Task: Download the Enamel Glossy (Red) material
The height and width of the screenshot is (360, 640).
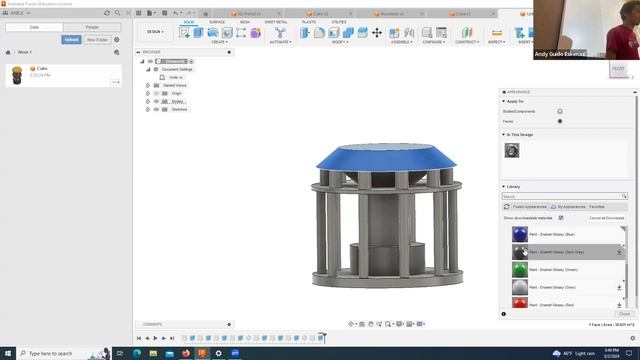Action: (x=619, y=305)
